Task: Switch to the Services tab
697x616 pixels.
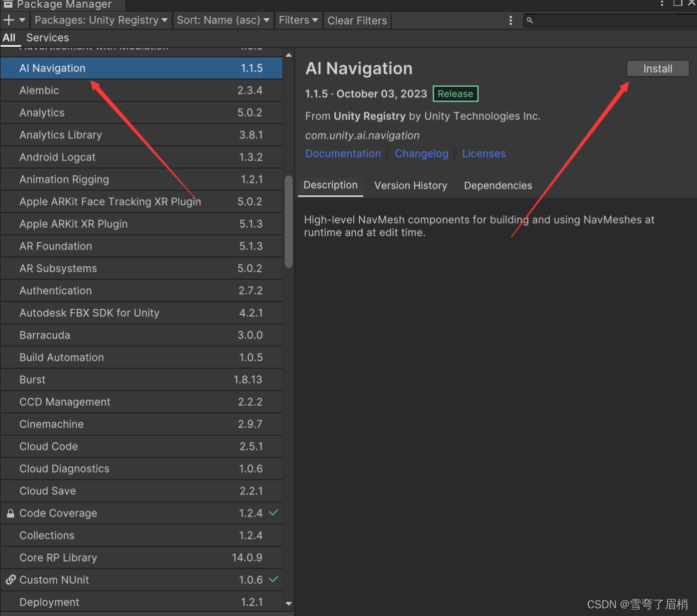Action: tap(48, 38)
